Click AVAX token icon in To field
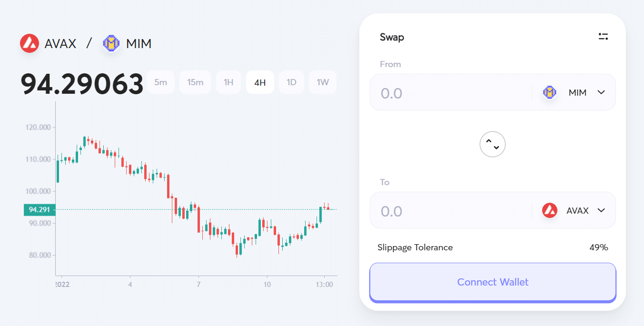Screen dimensions: 644x326 tap(550, 210)
